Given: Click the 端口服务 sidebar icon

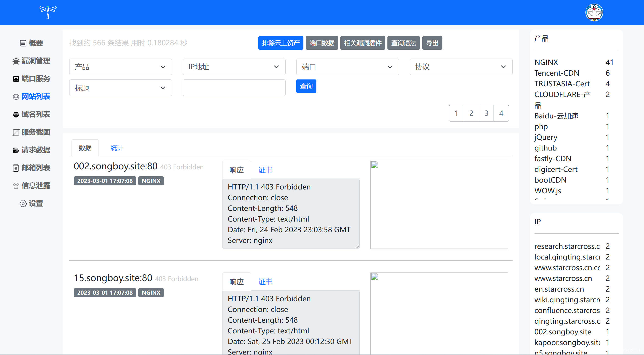Looking at the screenshot, I should tap(16, 79).
